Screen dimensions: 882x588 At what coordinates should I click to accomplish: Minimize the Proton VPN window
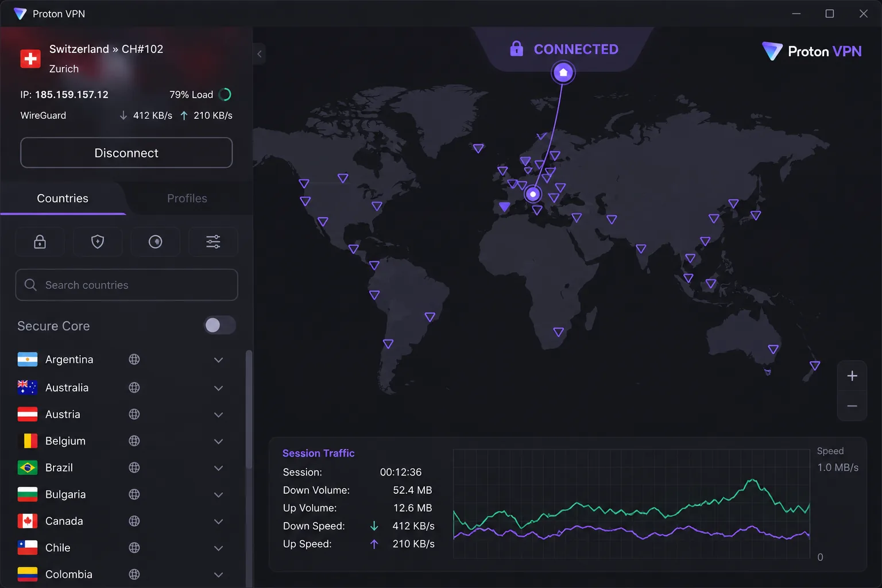click(796, 13)
